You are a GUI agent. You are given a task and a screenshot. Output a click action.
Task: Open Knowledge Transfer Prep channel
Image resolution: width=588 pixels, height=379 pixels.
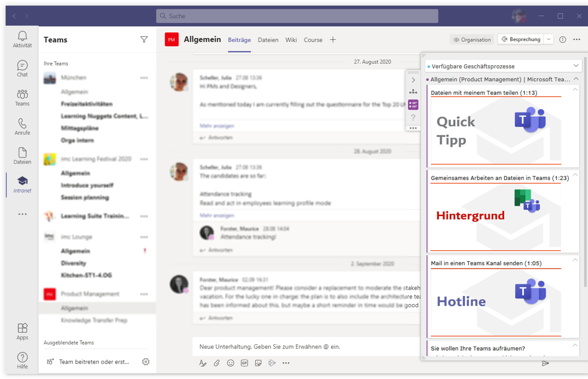click(94, 320)
